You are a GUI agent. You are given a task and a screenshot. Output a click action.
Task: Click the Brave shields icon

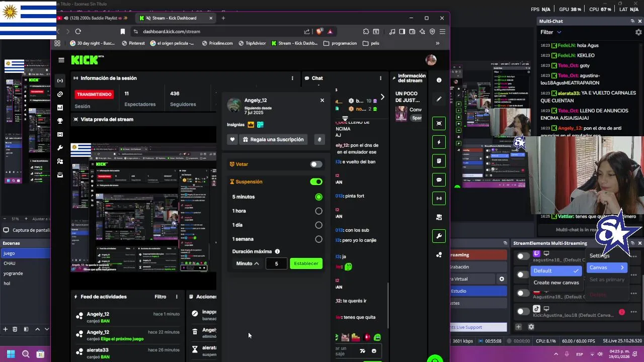point(319,32)
